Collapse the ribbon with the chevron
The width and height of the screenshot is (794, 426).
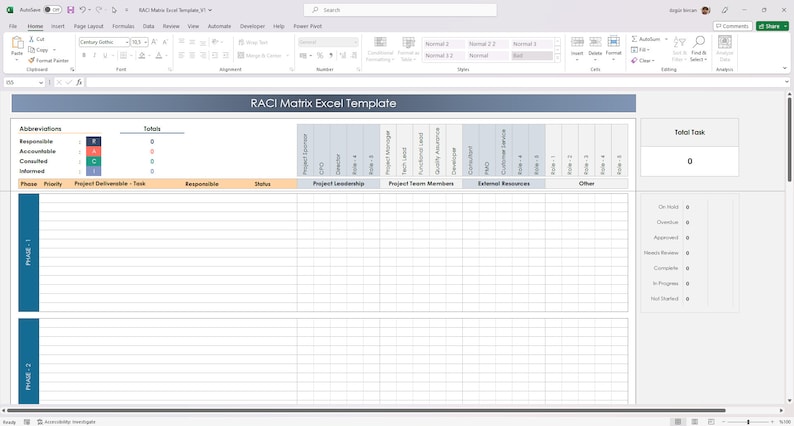(x=784, y=68)
